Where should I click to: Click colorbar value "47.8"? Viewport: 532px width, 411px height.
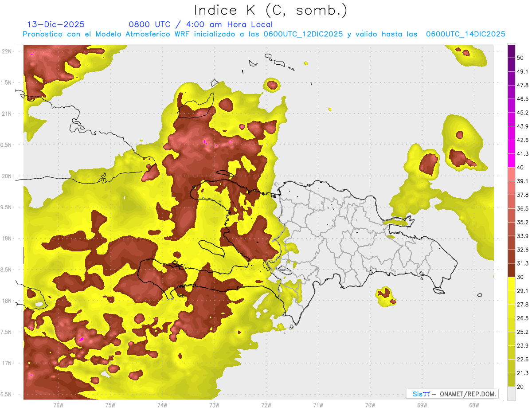pyautogui.click(x=523, y=85)
